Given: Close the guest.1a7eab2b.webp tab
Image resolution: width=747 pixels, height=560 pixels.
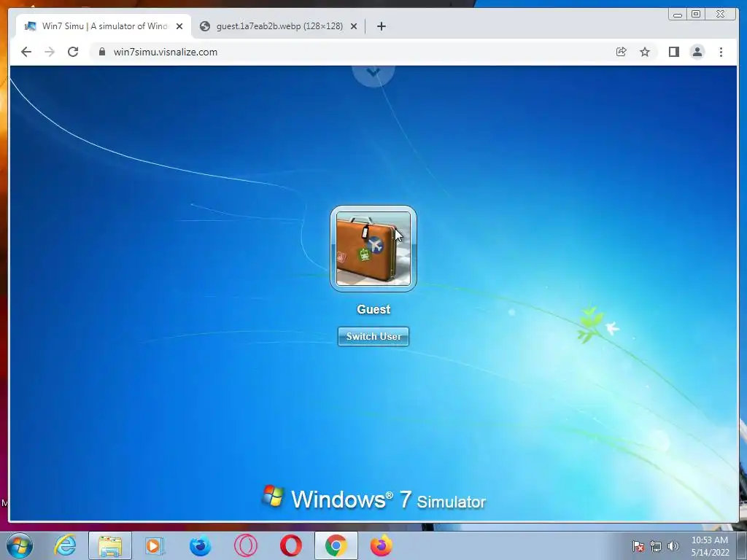Looking at the screenshot, I should point(354,26).
